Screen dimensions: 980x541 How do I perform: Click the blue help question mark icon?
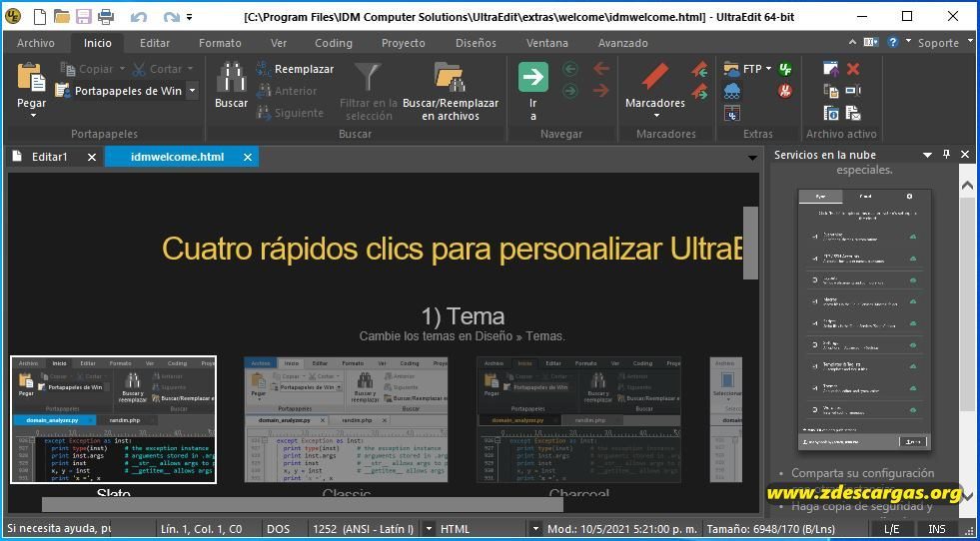pyautogui.click(x=892, y=42)
